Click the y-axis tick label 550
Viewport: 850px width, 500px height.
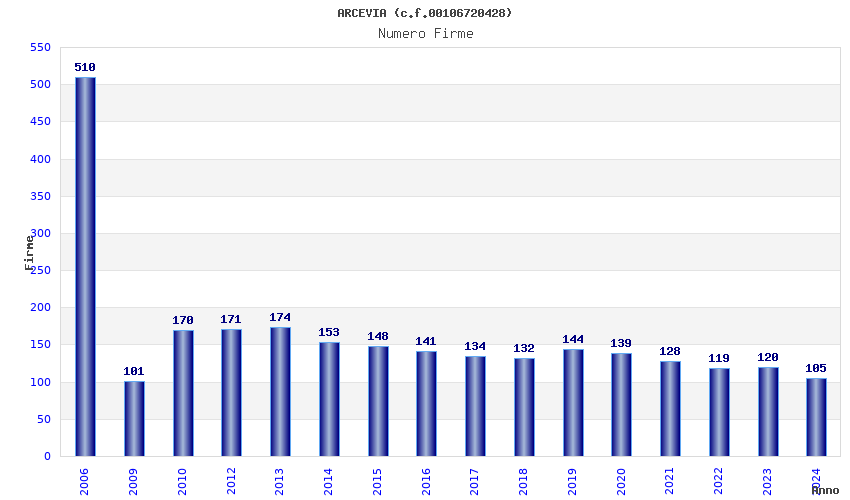coord(41,48)
